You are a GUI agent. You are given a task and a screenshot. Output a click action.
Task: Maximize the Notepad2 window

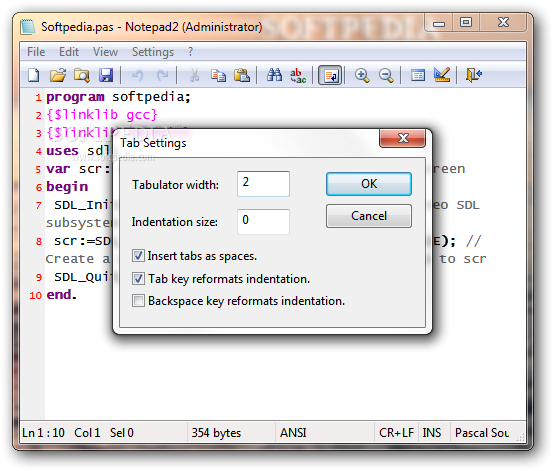pyautogui.click(x=466, y=23)
